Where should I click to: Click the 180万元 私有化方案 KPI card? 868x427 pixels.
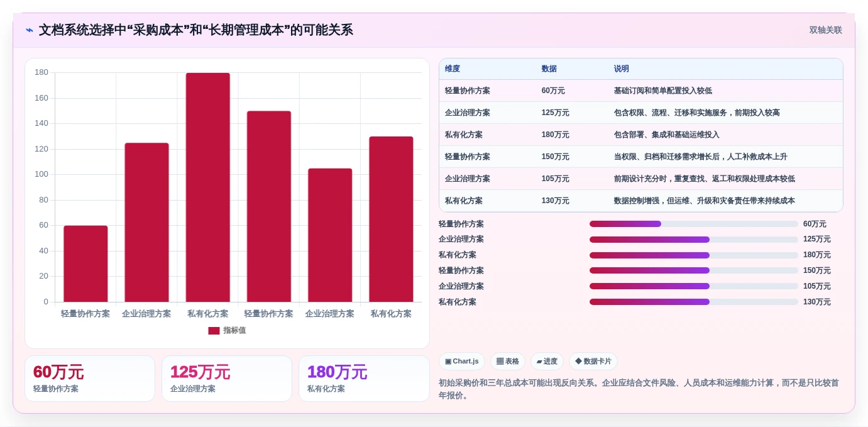pos(364,379)
